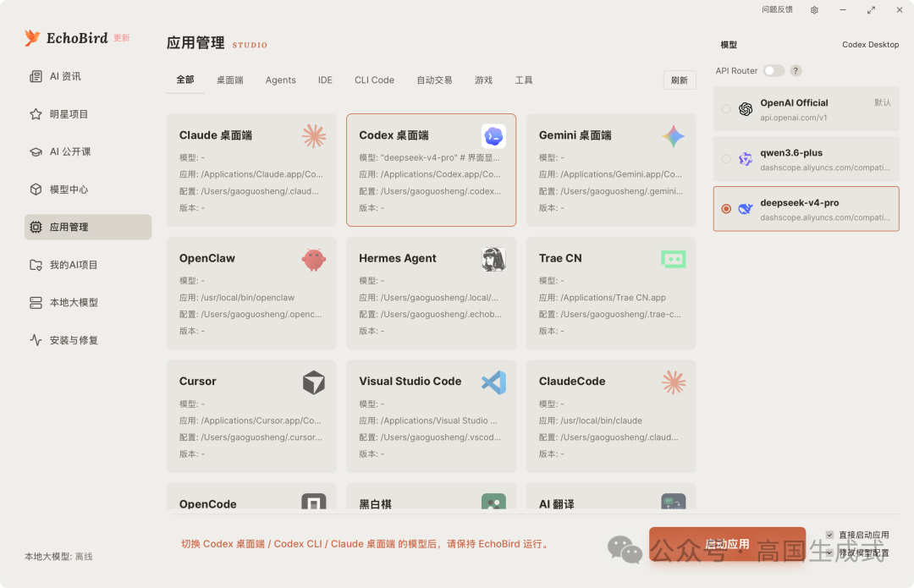Open 本地大模型 in the sidebar
Screen dimensions: 914x588
88,302
